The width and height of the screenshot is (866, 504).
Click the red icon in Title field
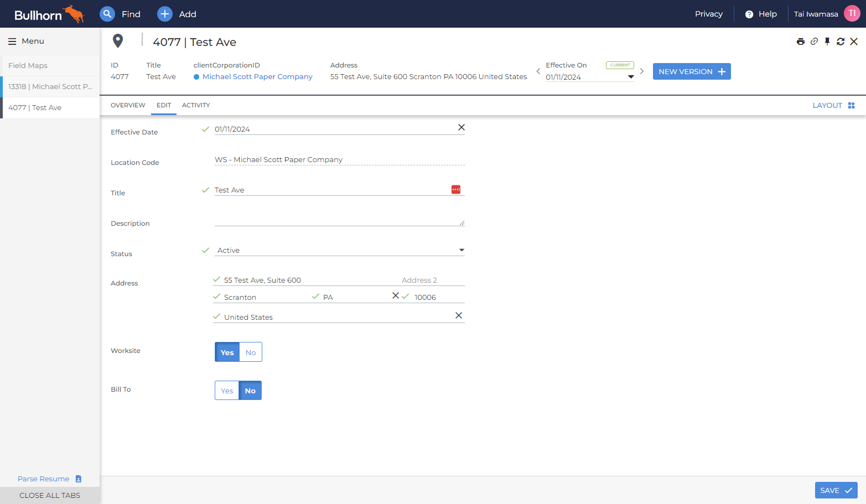pyautogui.click(x=456, y=190)
